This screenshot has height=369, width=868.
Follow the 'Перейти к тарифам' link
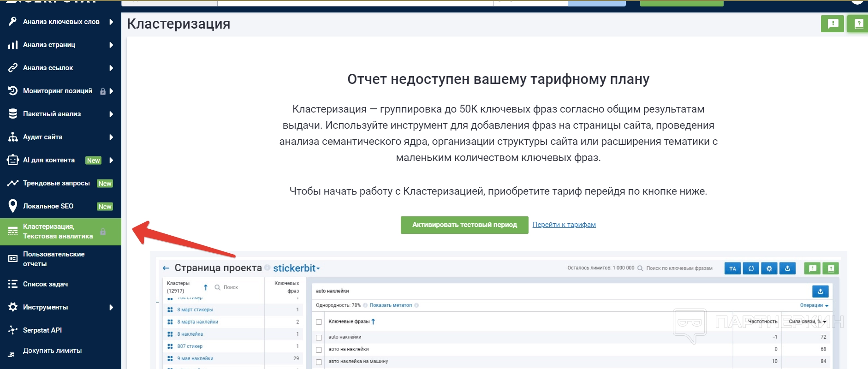tap(564, 225)
